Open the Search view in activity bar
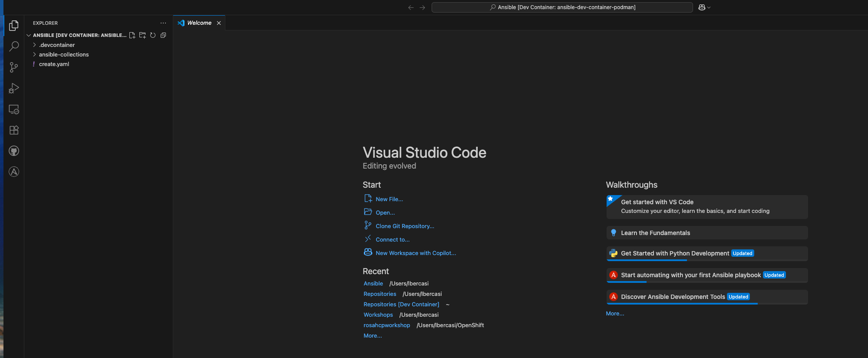Viewport: 868px width, 358px height. (x=14, y=46)
